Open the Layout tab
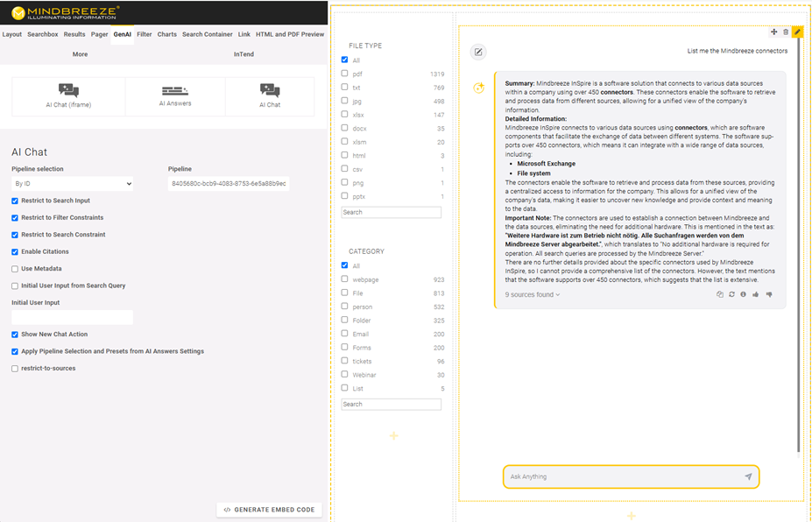Screen dimensions: 812x522 (12, 35)
